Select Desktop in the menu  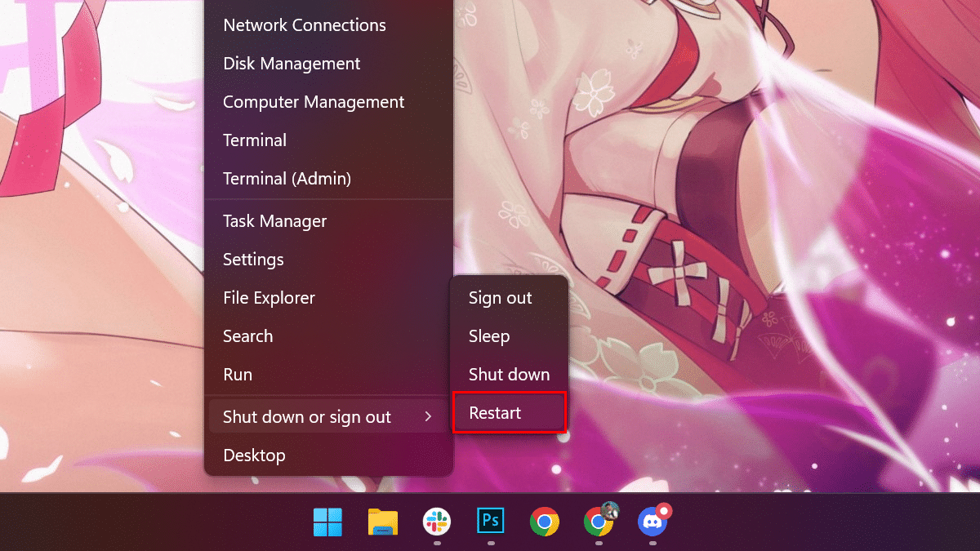(x=328, y=455)
